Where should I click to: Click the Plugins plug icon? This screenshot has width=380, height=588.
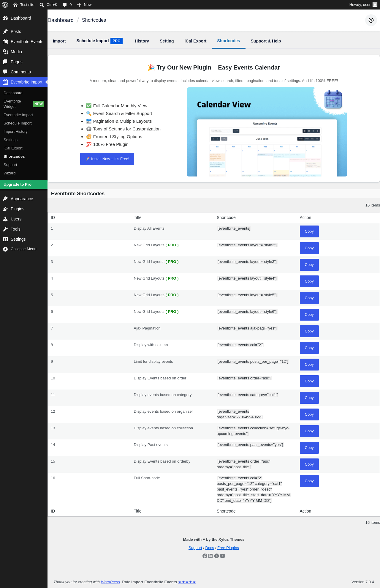coord(5,209)
